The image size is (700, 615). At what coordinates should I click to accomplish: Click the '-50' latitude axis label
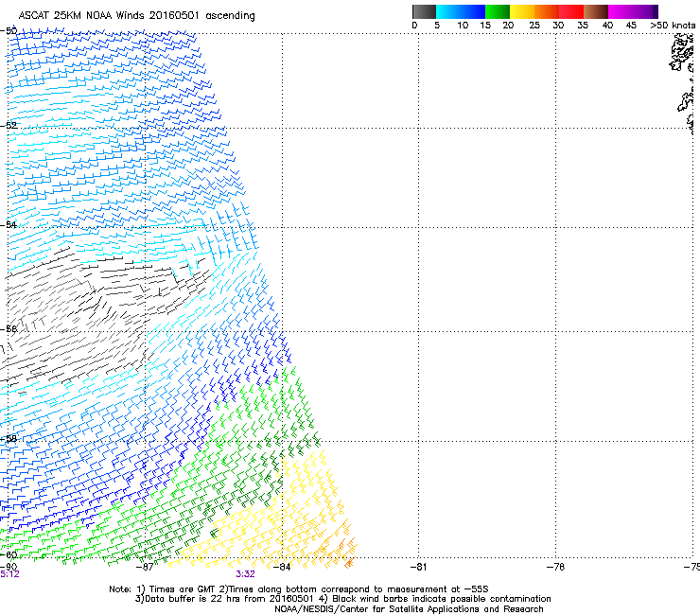pyautogui.click(x=9, y=31)
